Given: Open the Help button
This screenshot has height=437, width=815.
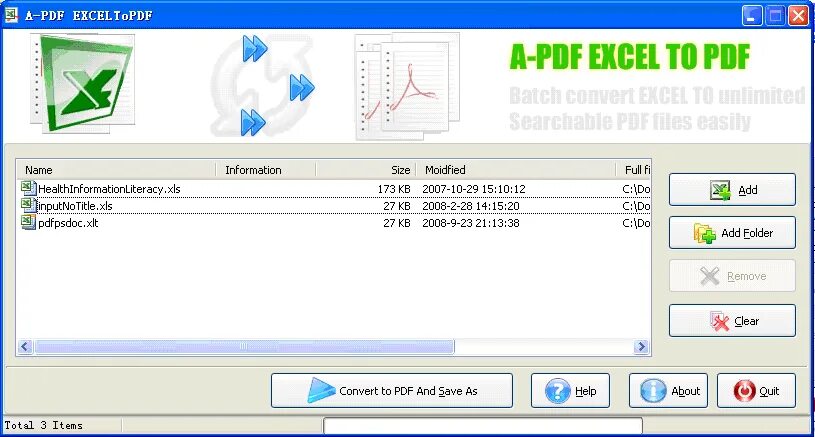Looking at the screenshot, I should tap(570, 390).
